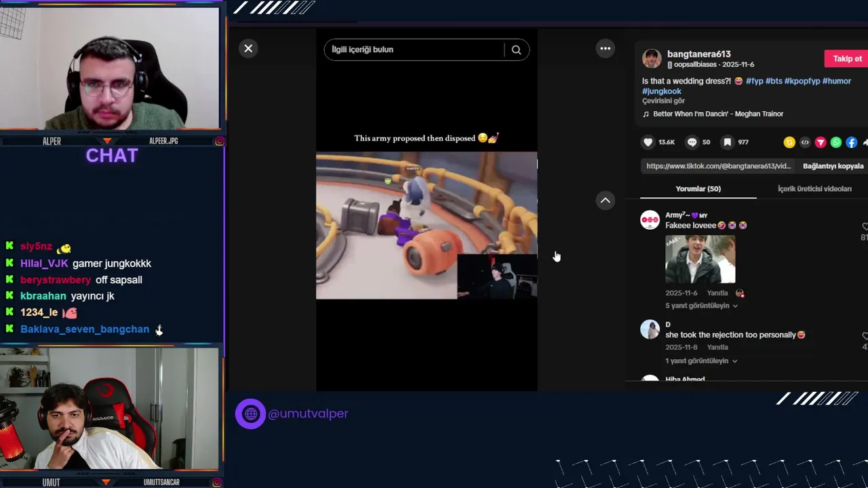Switch to Yorumlar (50) tab
The height and width of the screenshot is (488, 868).
pos(698,189)
